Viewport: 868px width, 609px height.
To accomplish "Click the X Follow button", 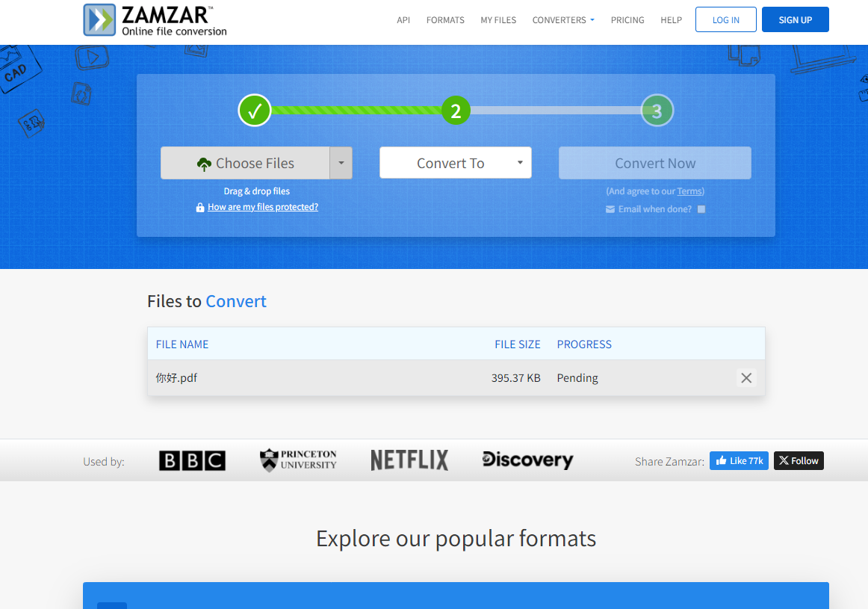I will coord(799,461).
